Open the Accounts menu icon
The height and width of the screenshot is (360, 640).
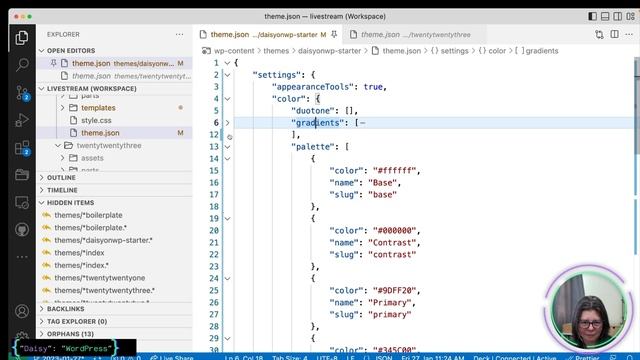(22, 311)
